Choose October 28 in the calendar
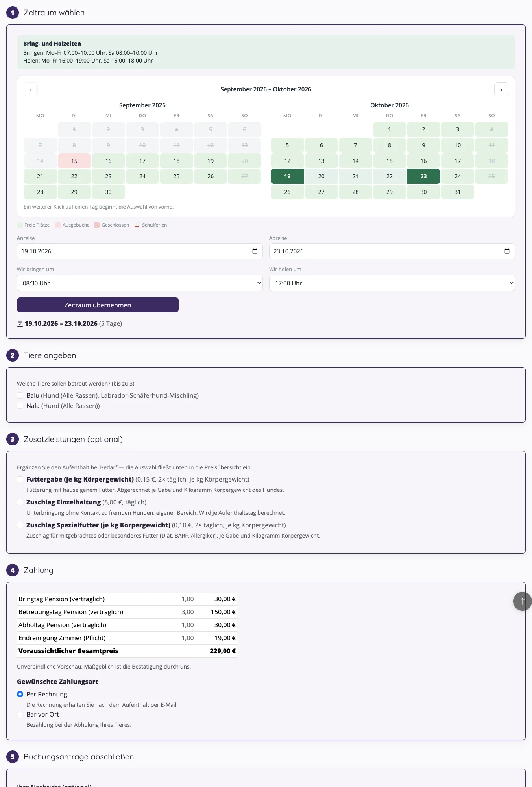The height and width of the screenshot is (787, 532). (355, 192)
